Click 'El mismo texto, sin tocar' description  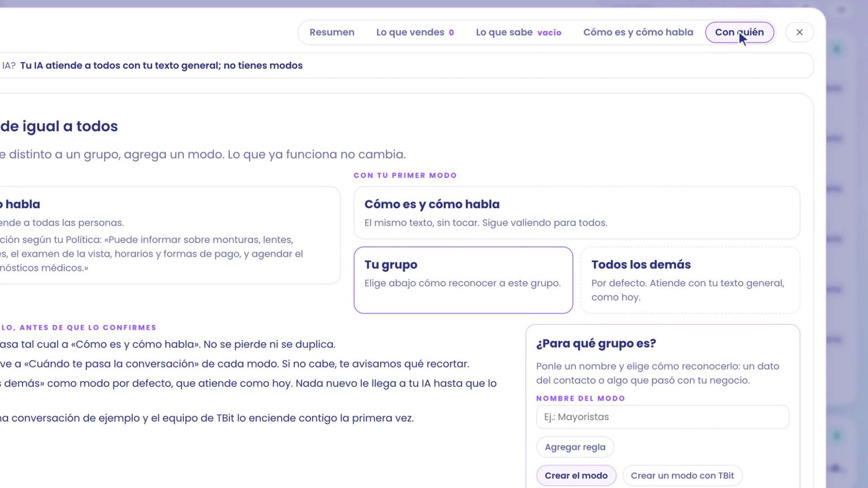(x=486, y=222)
